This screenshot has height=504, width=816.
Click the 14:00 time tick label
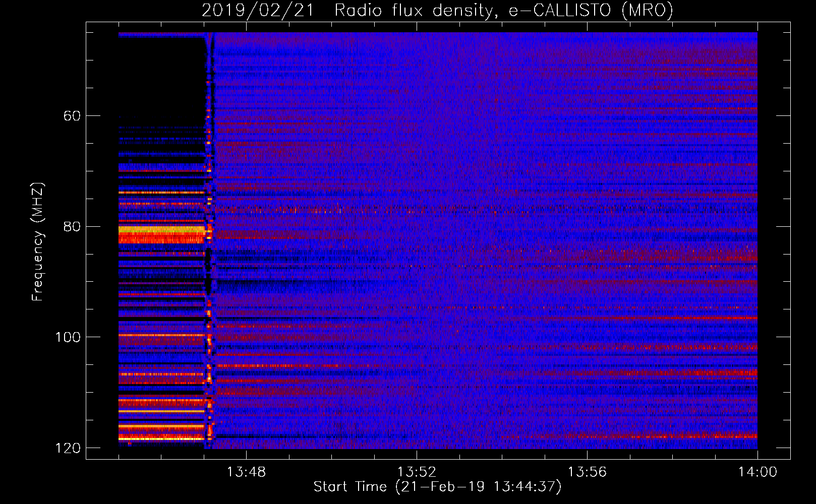click(757, 472)
